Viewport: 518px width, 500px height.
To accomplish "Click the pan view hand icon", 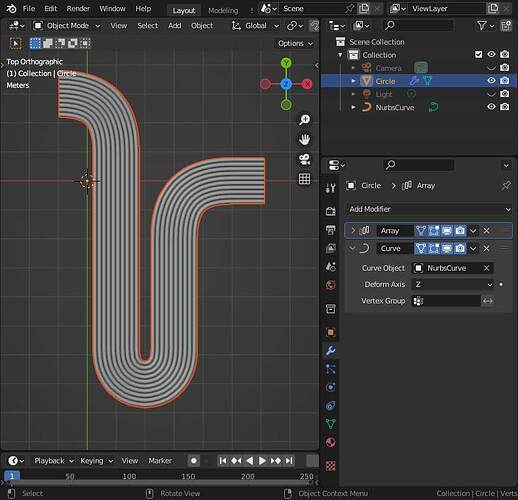I will 304,139.
